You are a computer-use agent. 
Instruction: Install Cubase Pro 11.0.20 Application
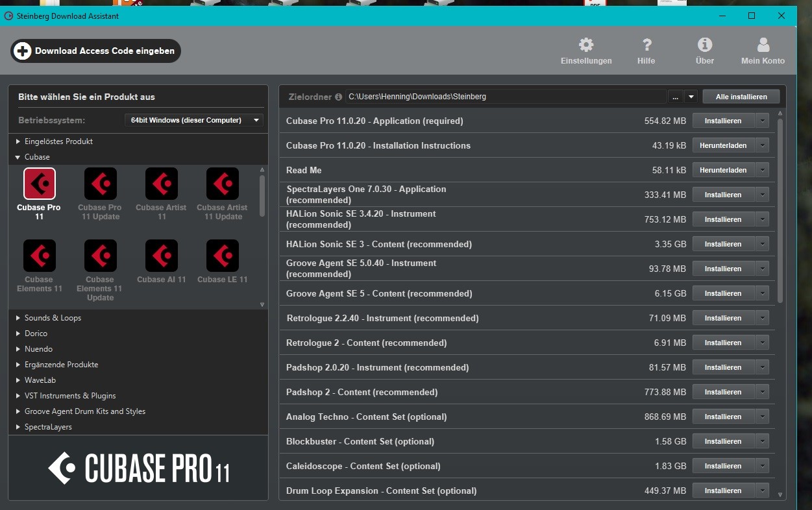coord(723,121)
